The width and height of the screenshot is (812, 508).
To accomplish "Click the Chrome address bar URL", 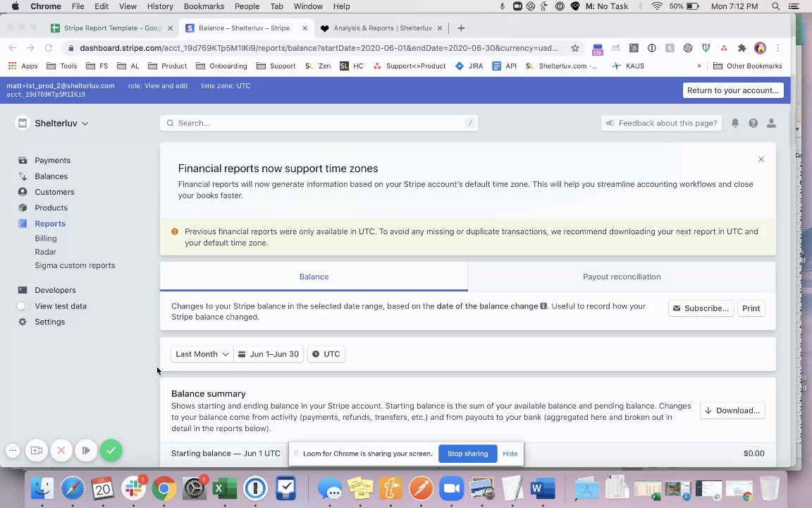I will click(x=319, y=48).
